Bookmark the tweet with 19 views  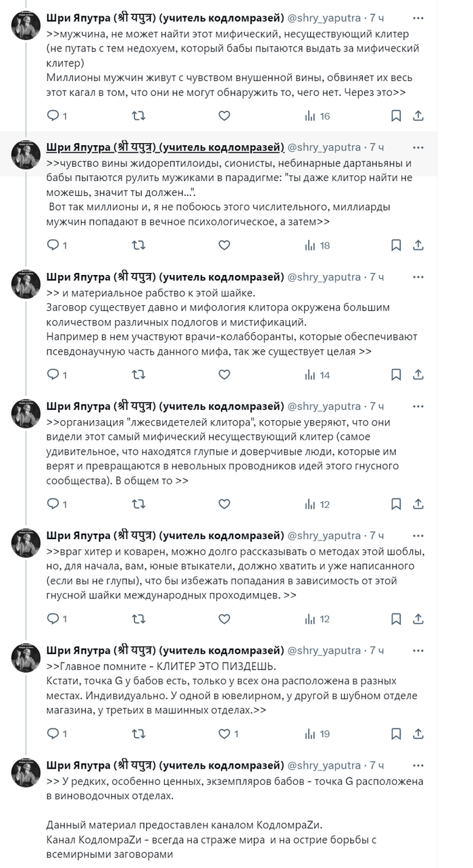[397, 734]
